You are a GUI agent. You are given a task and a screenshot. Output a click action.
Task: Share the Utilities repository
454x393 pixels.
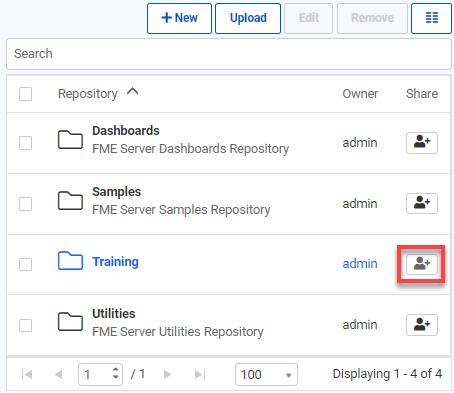click(x=422, y=325)
